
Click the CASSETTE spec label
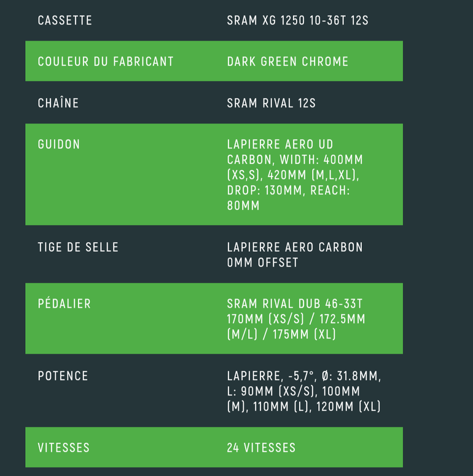coord(64,21)
